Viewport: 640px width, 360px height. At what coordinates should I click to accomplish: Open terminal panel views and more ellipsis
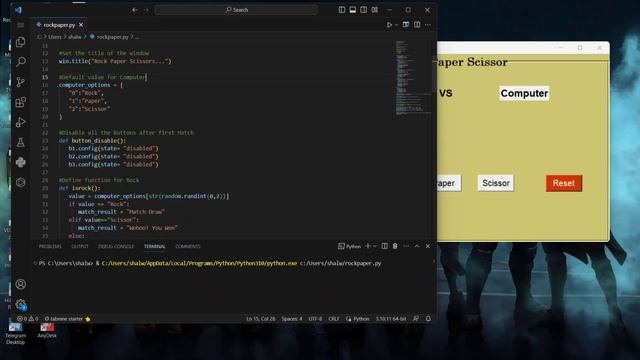(x=406, y=246)
